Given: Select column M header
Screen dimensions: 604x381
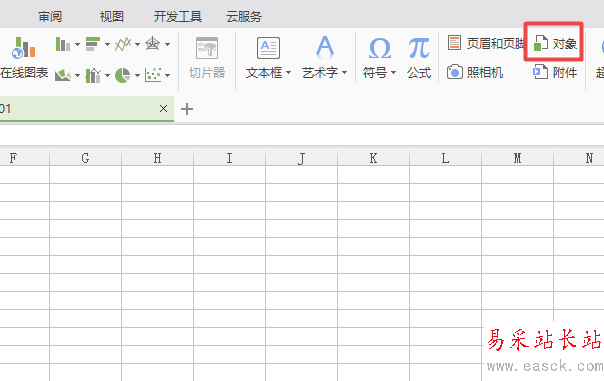Looking at the screenshot, I should coord(517,158).
